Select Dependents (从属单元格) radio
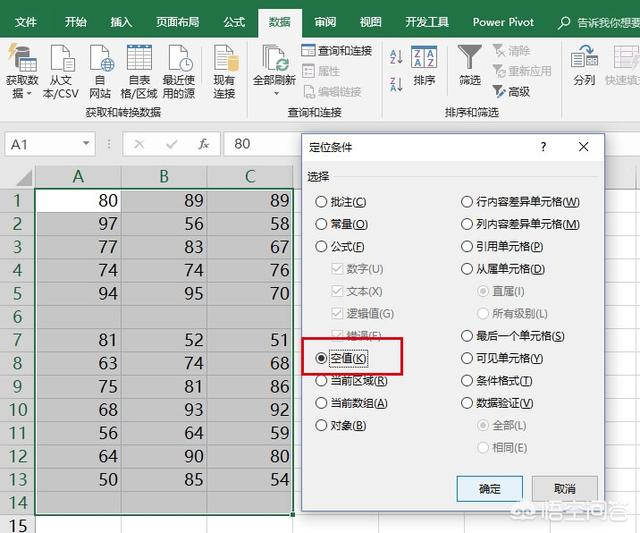The width and height of the screenshot is (640, 533). click(467, 269)
